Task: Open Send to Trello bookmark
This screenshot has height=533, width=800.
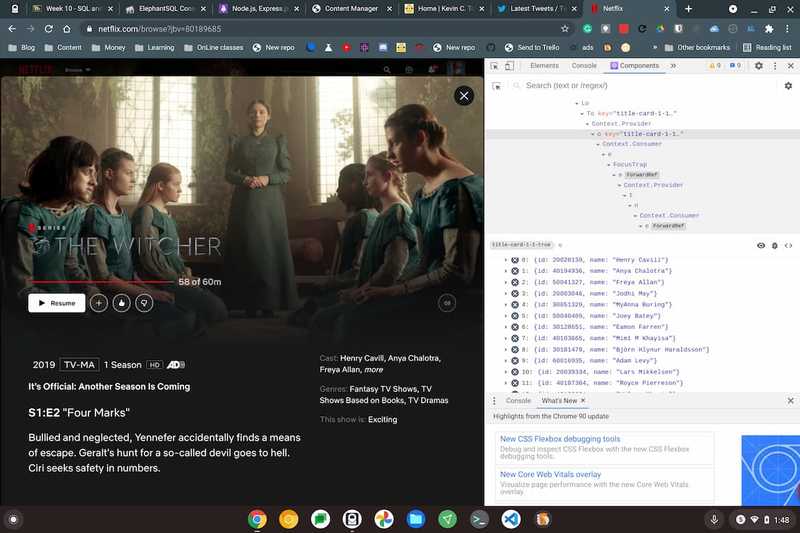Action: (x=532, y=47)
